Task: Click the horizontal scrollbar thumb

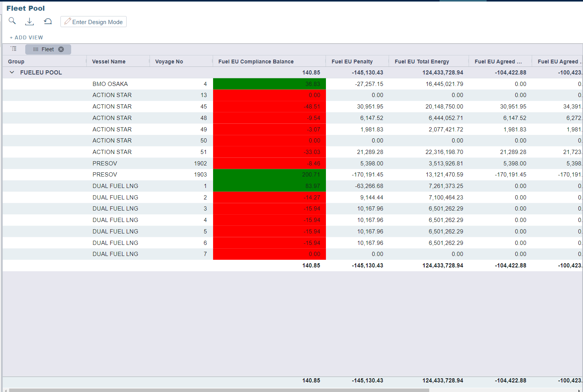Action: (x=219, y=390)
